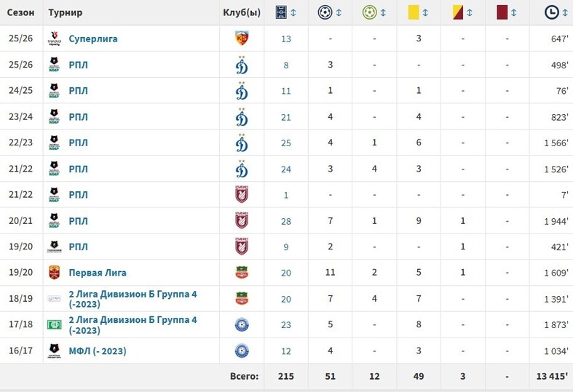Click the Kayserispor club crest icon
The height and width of the screenshot is (392, 573).
pos(242,39)
